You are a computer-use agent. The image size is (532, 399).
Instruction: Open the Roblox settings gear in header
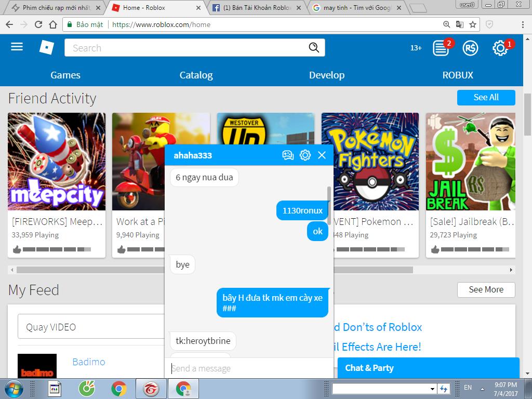(500, 48)
